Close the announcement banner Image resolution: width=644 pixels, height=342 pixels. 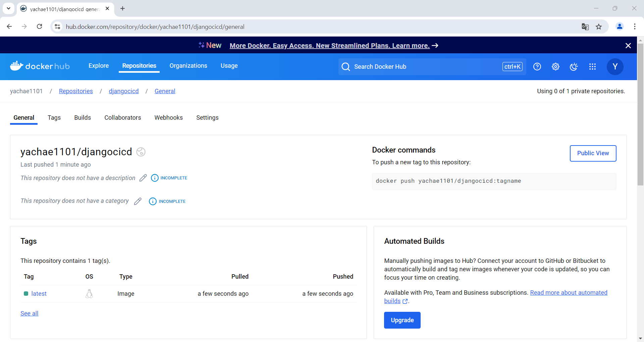tap(628, 46)
